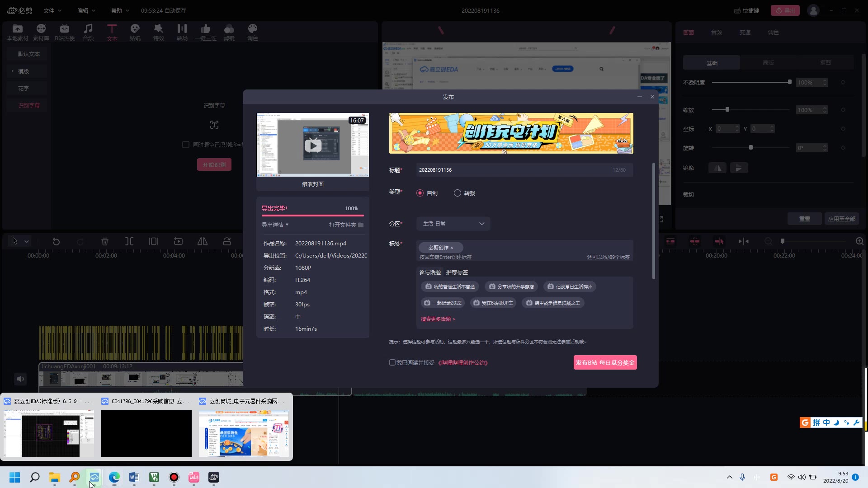
Task: Click the 发布B站 publish button
Action: 605,362
